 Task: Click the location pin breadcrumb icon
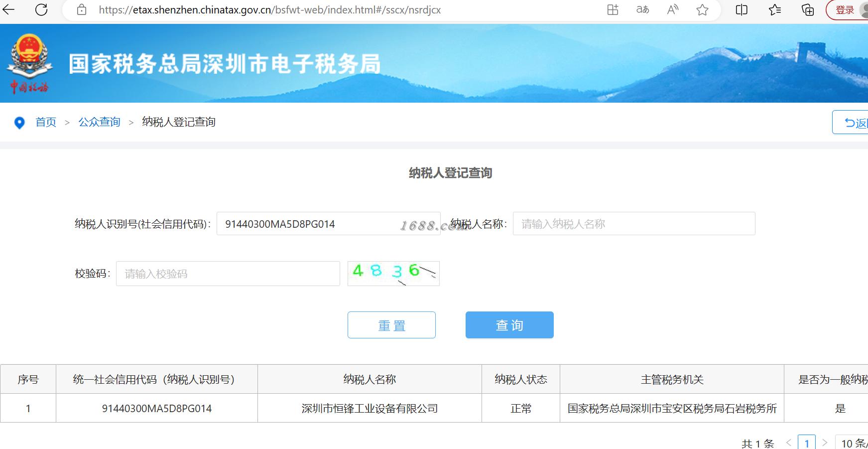19,123
